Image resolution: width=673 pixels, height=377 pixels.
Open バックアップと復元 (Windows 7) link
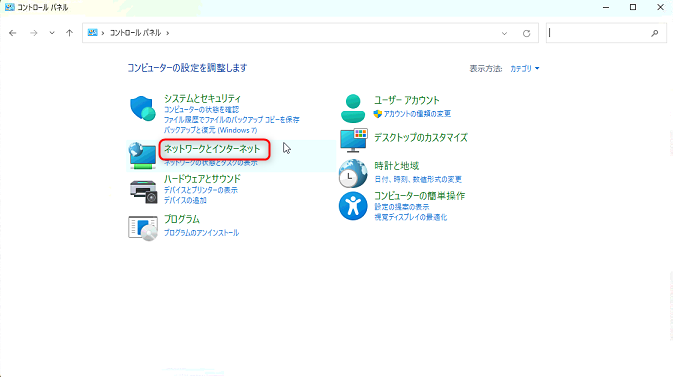(210, 130)
